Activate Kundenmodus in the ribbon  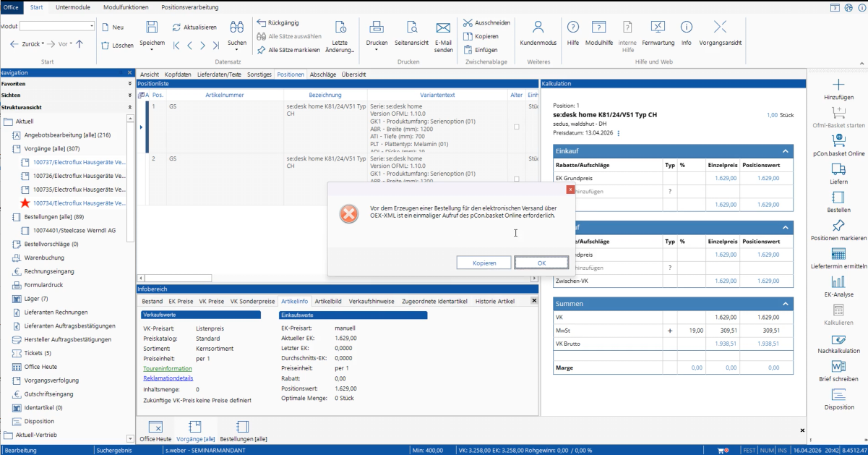coord(538,27)
